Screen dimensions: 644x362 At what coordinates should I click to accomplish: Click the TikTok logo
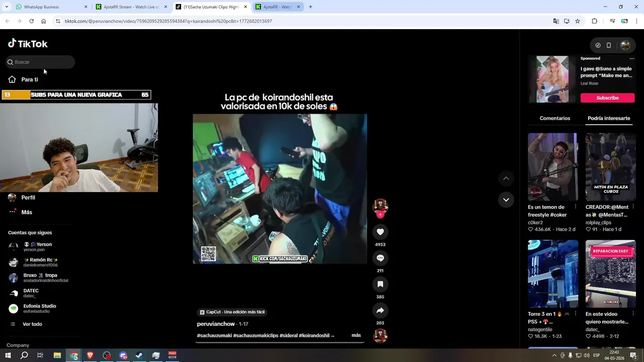28,44
